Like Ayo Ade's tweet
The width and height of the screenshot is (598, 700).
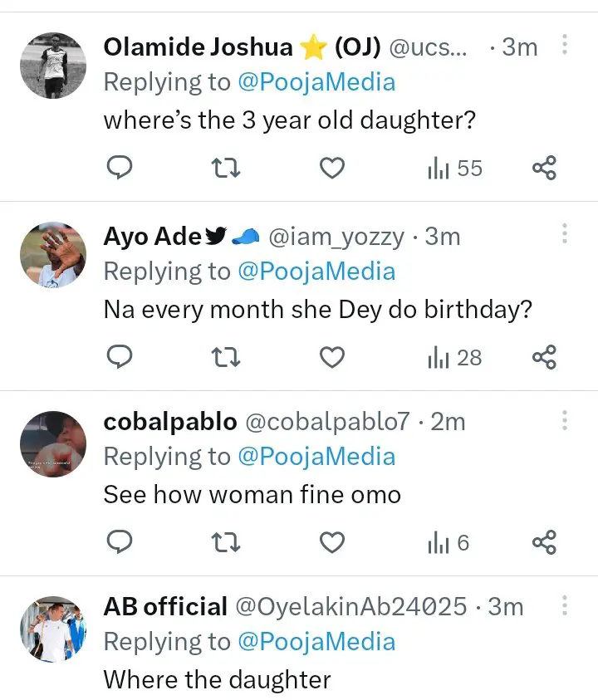pyautogui.click(x=332, y=358)
